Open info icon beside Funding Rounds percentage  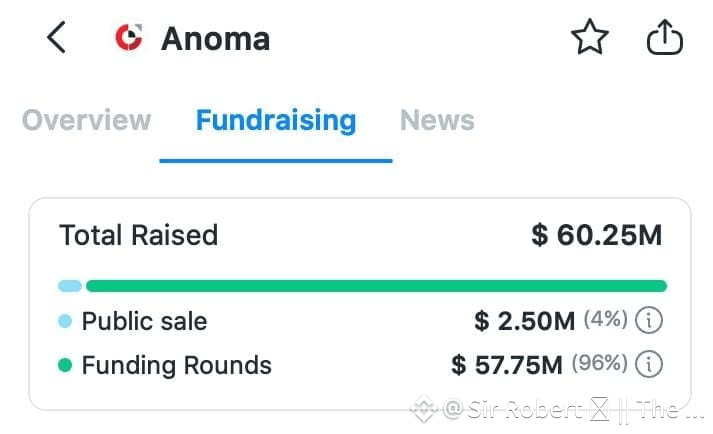click(649, 364)
